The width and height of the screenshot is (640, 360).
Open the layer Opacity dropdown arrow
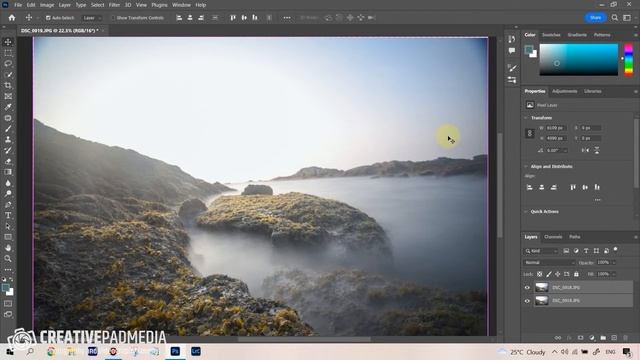(613, 263)
